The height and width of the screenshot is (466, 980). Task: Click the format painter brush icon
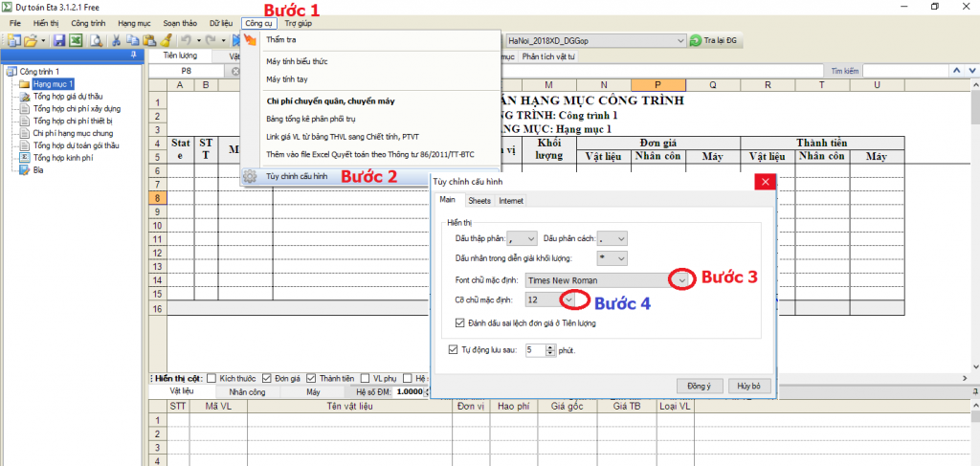point(167,41)
